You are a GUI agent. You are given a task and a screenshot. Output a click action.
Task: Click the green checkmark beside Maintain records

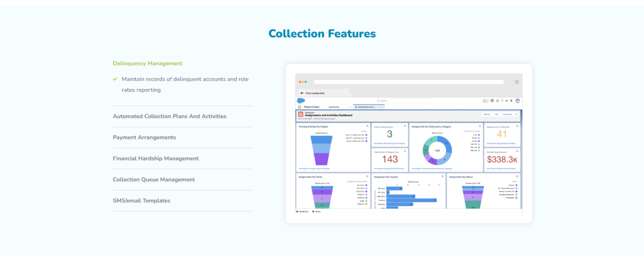(115, 79)
